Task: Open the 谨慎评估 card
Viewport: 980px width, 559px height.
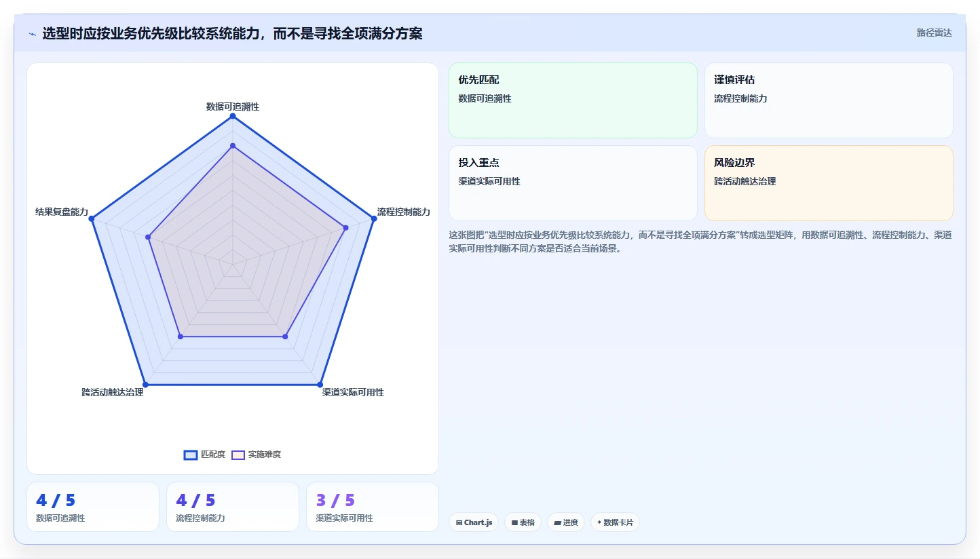Action: 829,100
